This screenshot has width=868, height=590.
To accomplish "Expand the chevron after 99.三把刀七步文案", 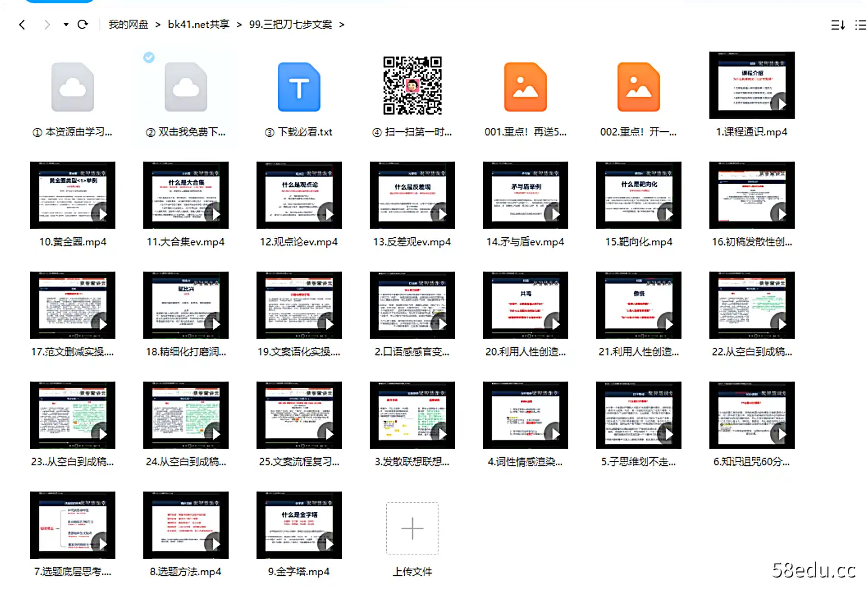I will [x=342, y=25].
